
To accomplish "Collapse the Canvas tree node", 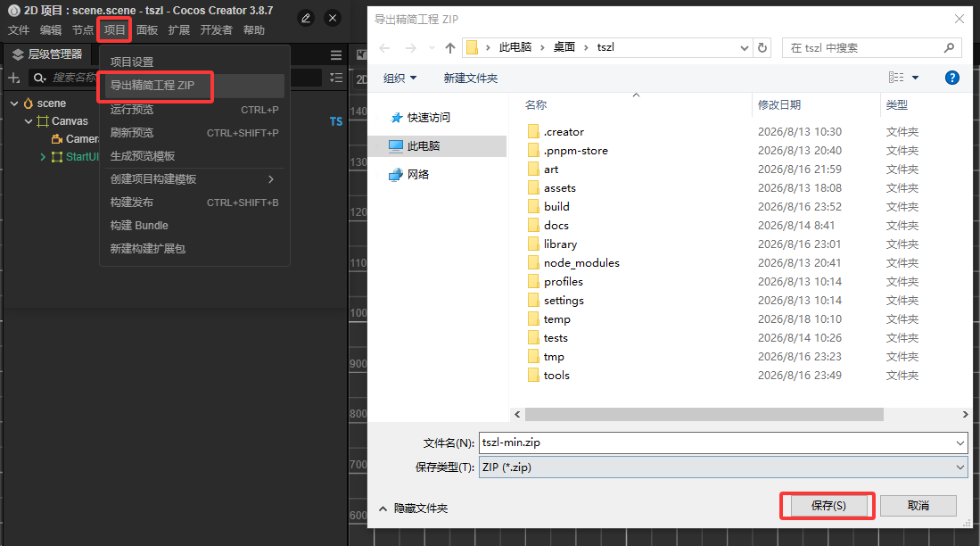I will (29, 121).
